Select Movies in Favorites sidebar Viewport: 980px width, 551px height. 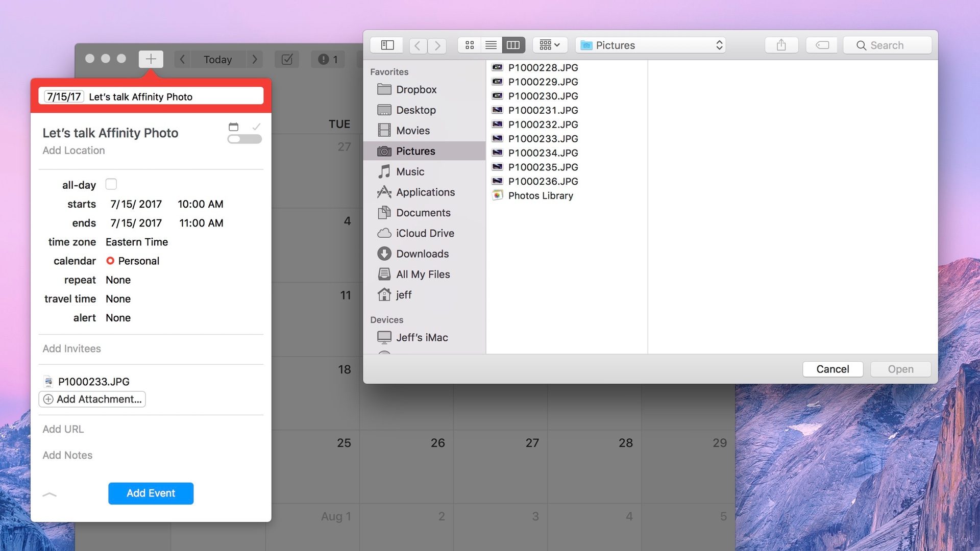point(424,131)
